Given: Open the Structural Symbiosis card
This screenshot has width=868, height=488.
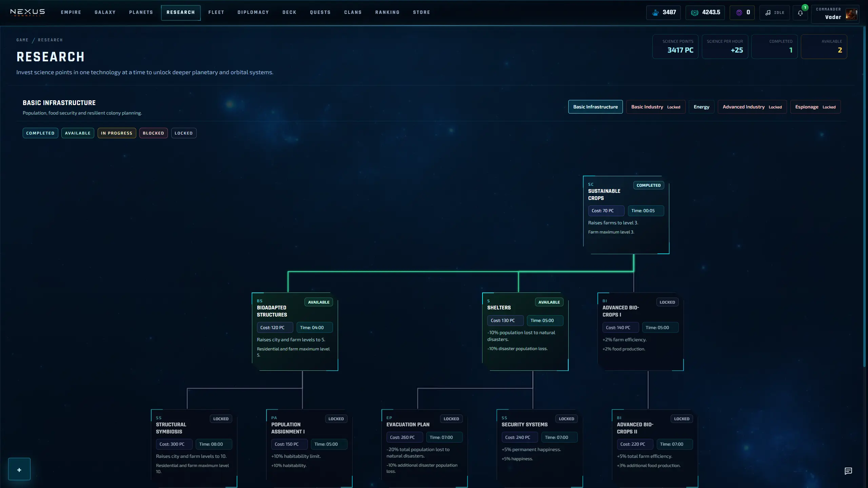Looking at the screenshot, I should (194, 448).
